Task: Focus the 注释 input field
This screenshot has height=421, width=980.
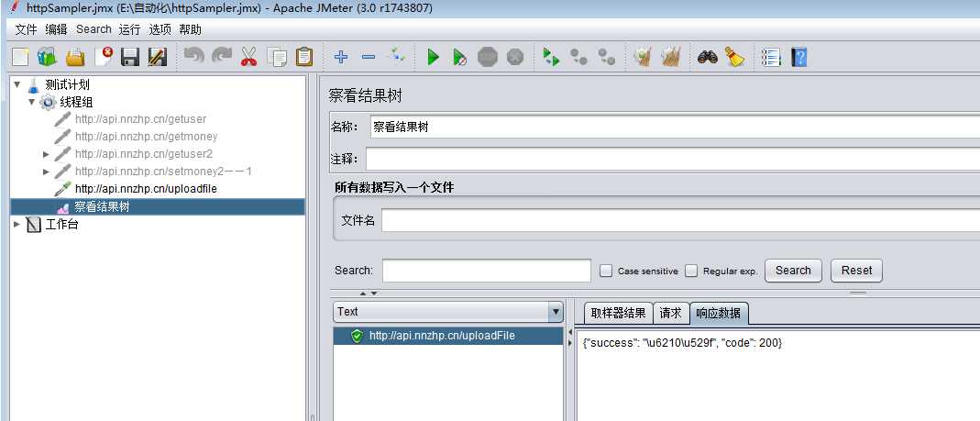Action: click(673, 159)
